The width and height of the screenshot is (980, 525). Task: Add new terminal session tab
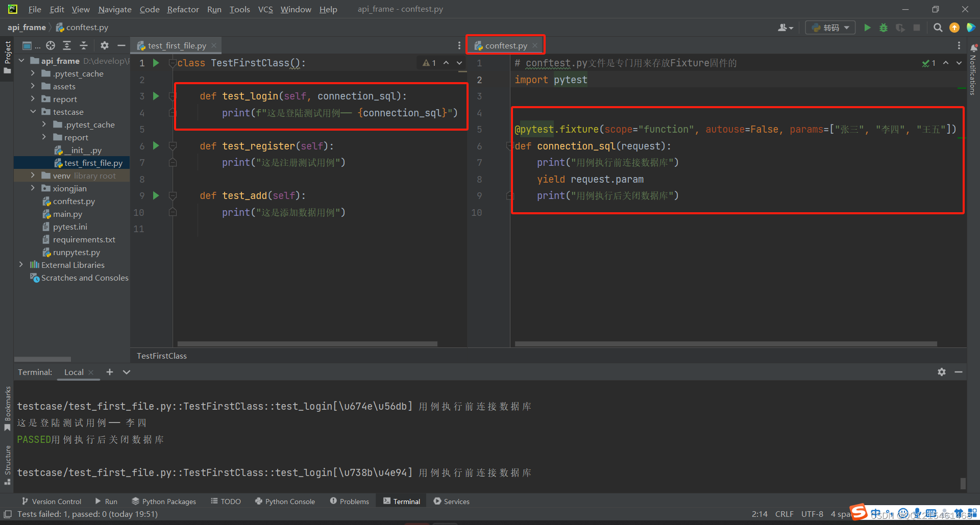click(x=110, y=372)
